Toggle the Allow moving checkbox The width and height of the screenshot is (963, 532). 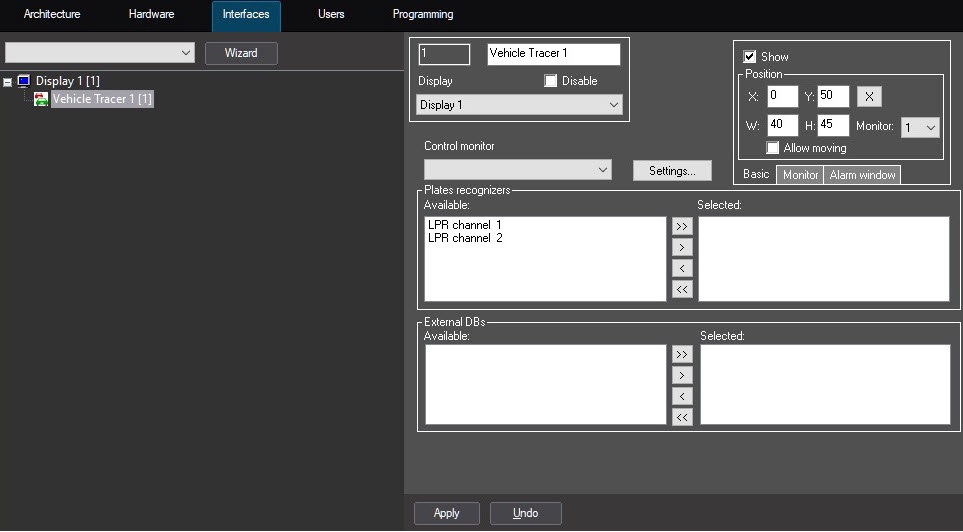[773, 148]
